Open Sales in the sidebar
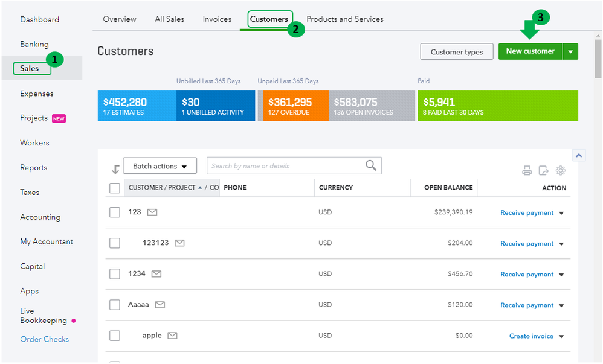Screen dimensions: 603x364 29,68
